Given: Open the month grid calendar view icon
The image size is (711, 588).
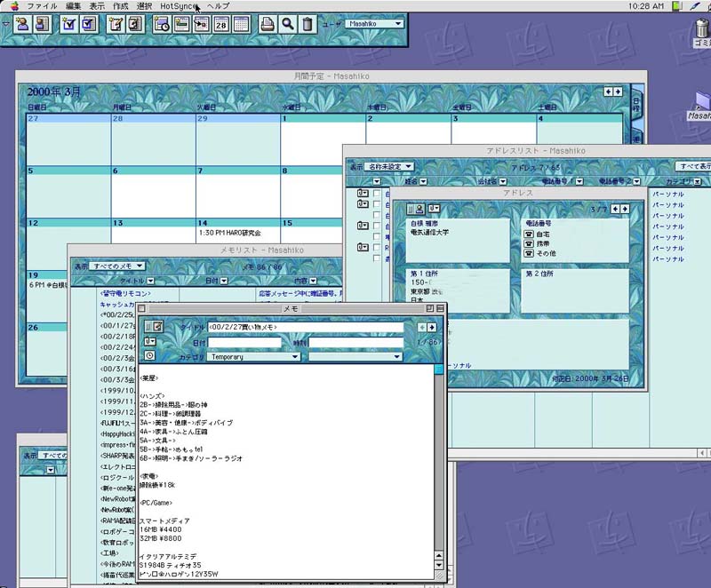Looking at the screenshot, I should coord(241,24).
